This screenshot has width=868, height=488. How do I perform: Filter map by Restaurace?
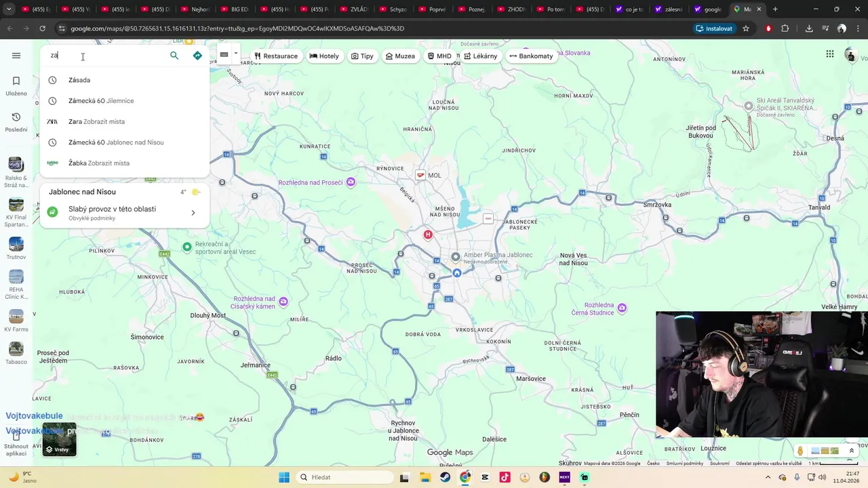point(276,56)
